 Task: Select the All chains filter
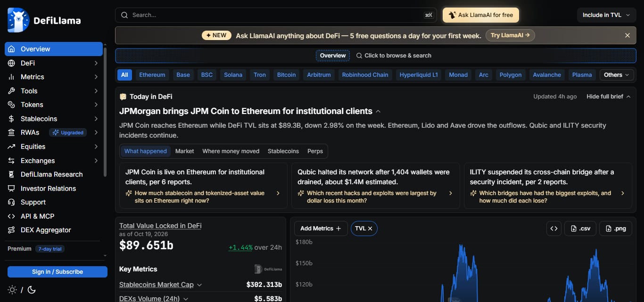(x=124, y=75)
